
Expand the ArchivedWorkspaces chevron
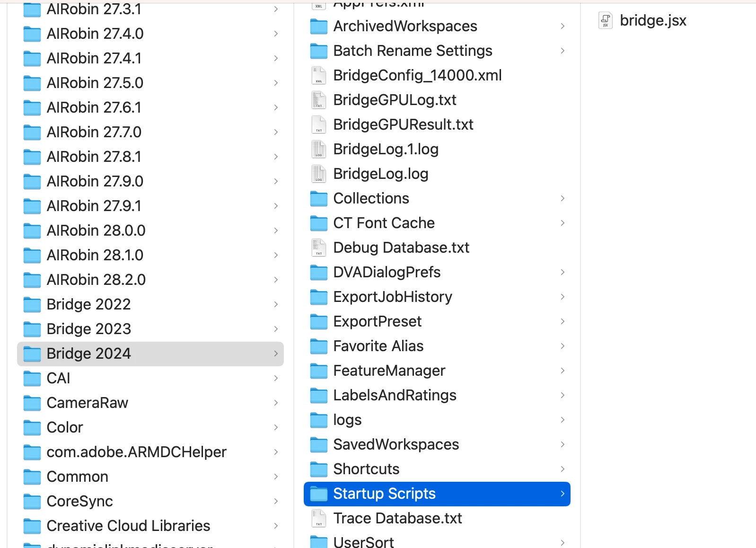tap(563, 26)
